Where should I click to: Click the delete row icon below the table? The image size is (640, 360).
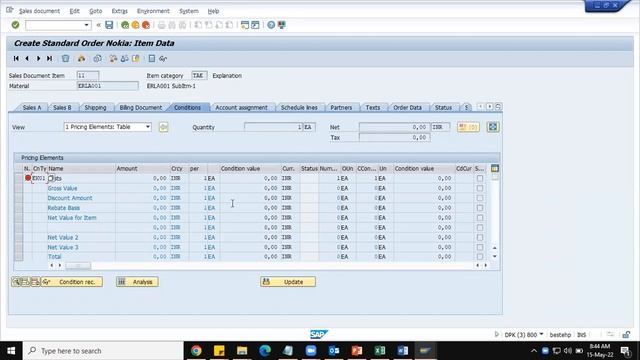click(x=35, y=282)
